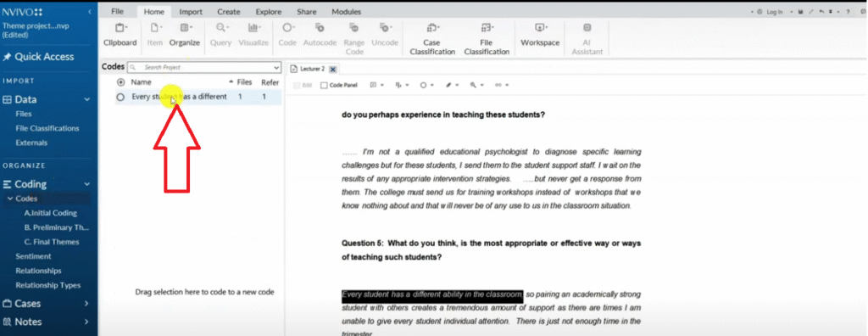Open File Classification in the ribbon

(x=486, y=38)
